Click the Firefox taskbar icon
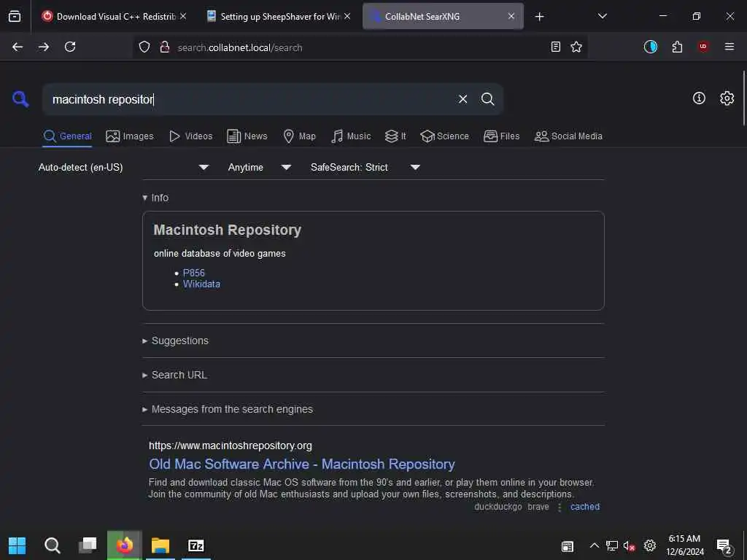747x560 pixels. 124,545
